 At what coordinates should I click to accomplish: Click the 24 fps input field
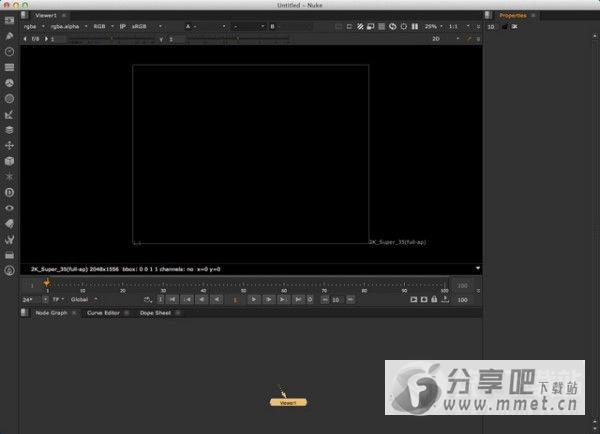coord(31,300)
